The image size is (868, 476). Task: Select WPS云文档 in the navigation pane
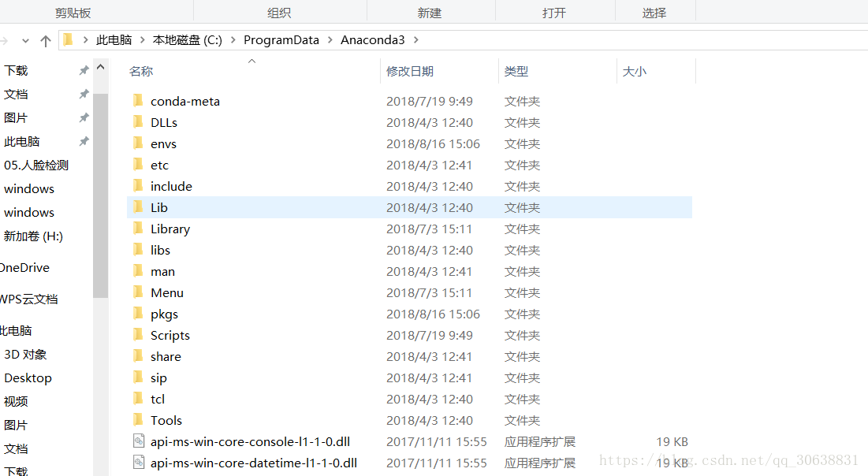click(x=29, y=299)
